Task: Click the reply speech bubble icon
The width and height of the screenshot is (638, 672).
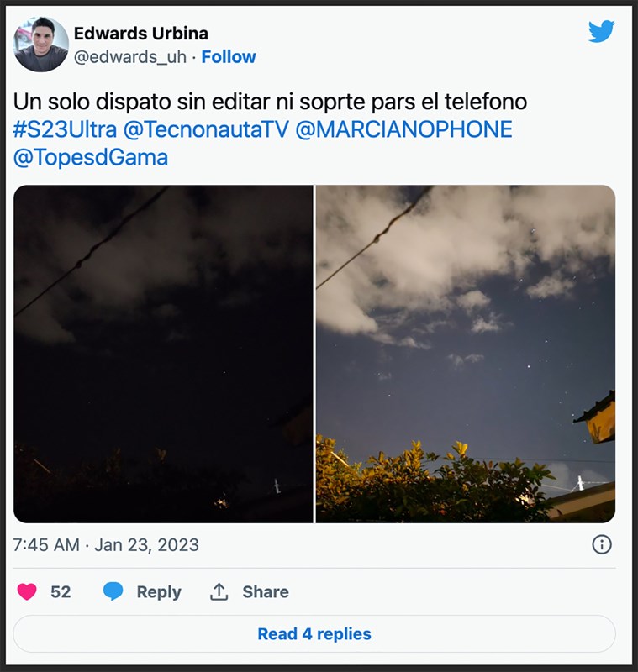Action: click(x=113, y=591)
